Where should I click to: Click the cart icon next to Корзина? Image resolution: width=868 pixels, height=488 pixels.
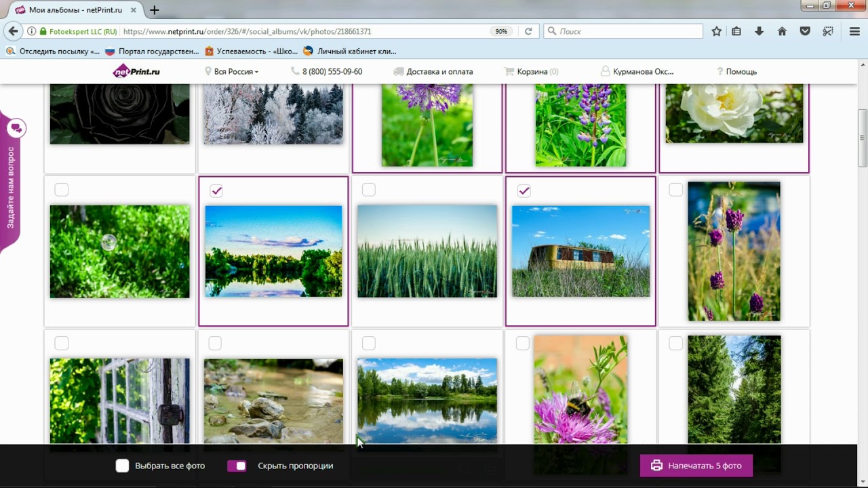point(509,71)
